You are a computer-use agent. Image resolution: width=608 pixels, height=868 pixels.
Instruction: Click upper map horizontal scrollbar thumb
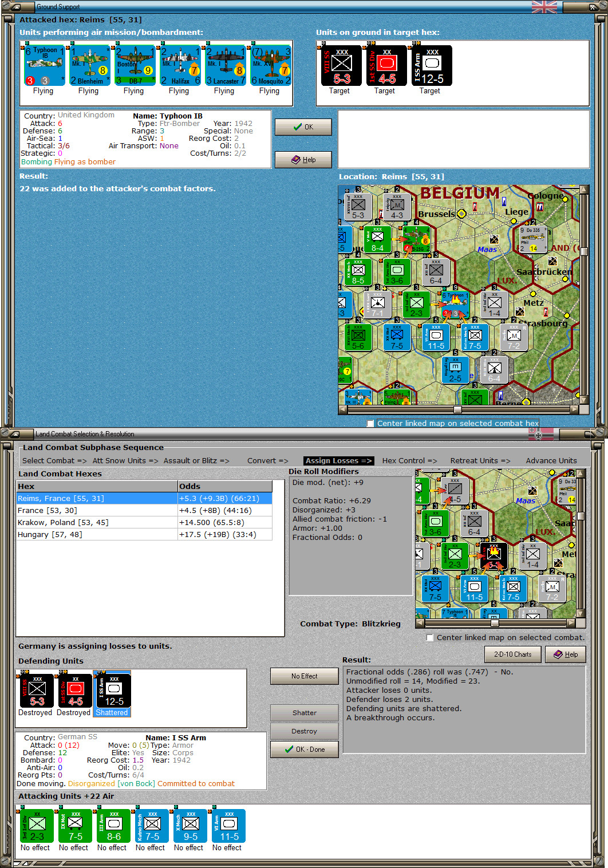(x=457, y=409)
